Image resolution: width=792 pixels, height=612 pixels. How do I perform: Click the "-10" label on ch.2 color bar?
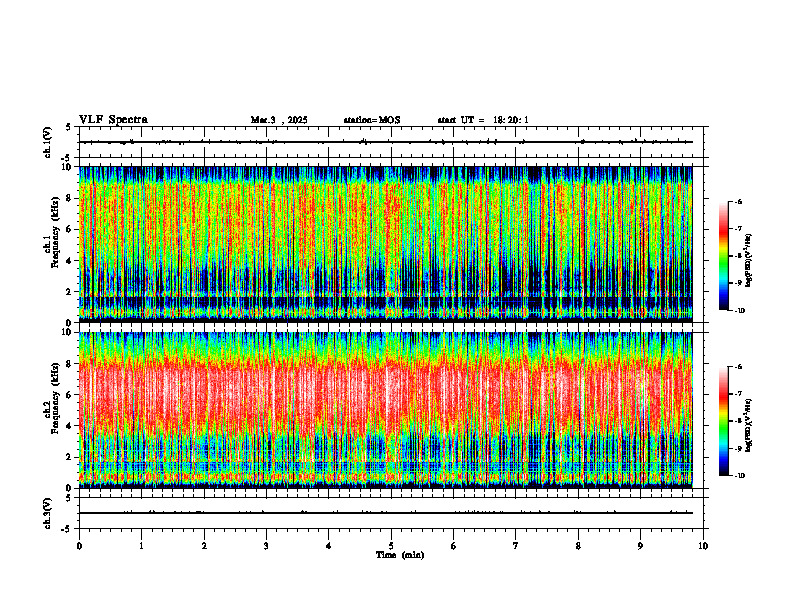738,476
